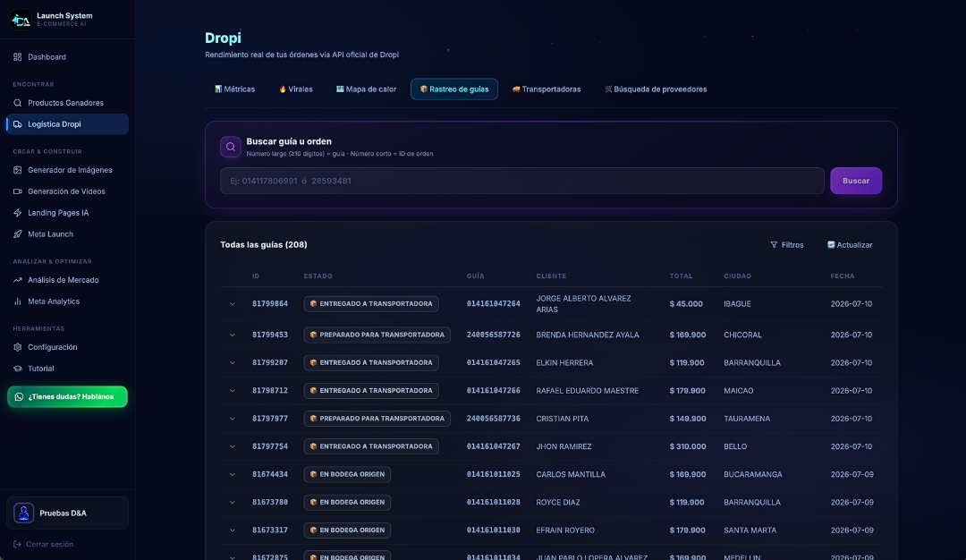Open Dashboard grid icon in sidebar
This screenshot has height=560, width=966.
point(17,56)
